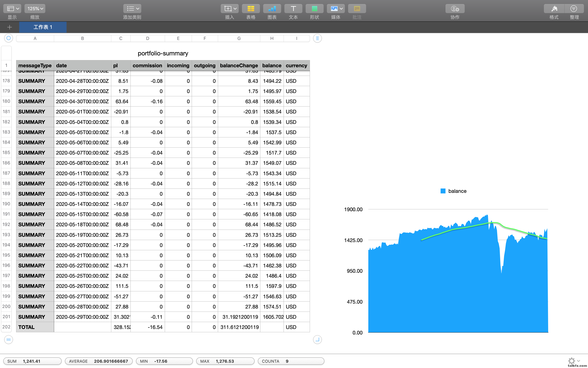Click the AVERAGE 206.901666667 token
This screenshot has width=588, height=368.
(x=99, y=361)
